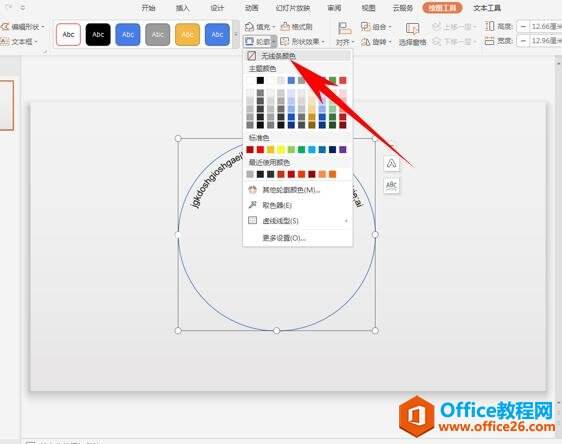Apply the last blue Abc shape style
The image size is (562, 444).
217,34
